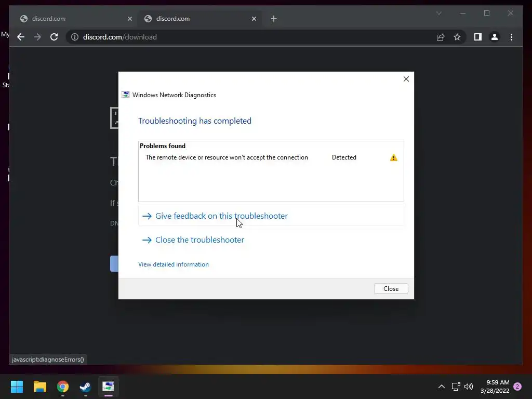This screenshot has width=532, height=399.
Task: Maximize the Chrome window
Action: click(486, 13)
